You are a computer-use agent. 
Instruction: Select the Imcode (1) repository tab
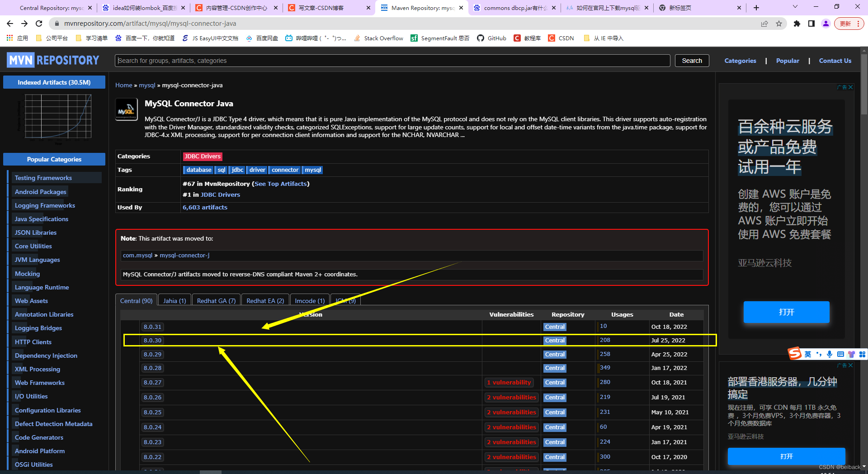(x=310, y=301)
